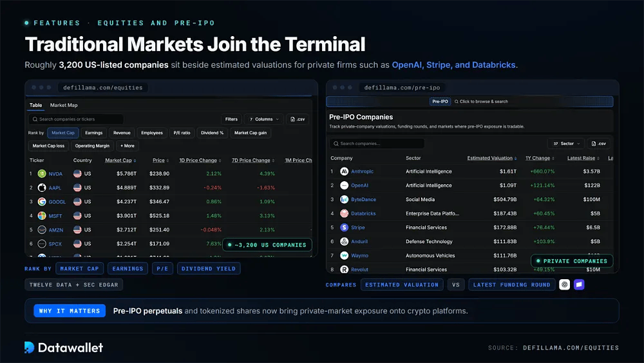Select the Market Cap gain chip
This screenshot has height=363, width=644.
pos(250,133)
